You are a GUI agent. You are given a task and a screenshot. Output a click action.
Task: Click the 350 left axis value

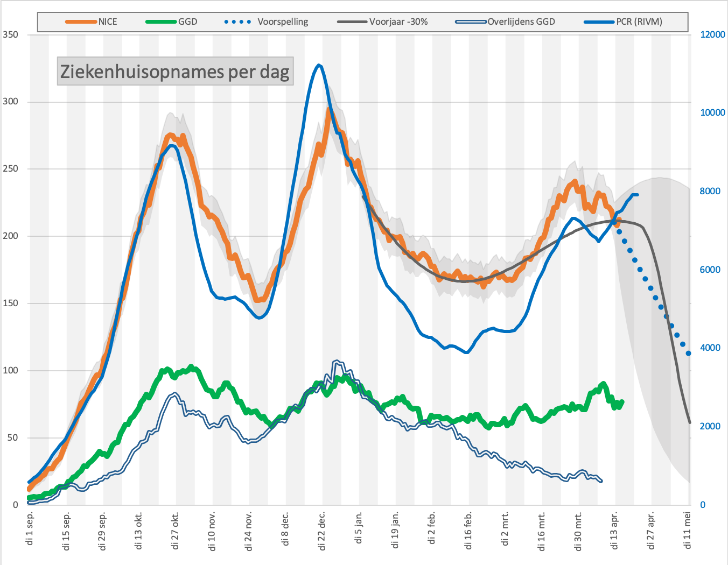[10, 34]
